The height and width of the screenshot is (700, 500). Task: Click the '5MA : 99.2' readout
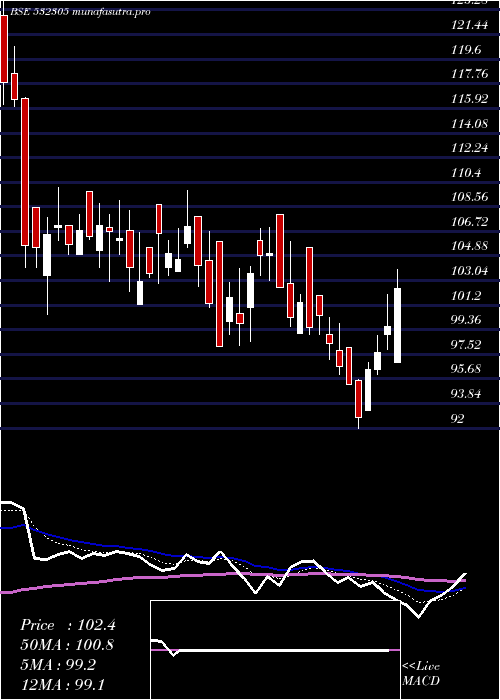[58, 664]
